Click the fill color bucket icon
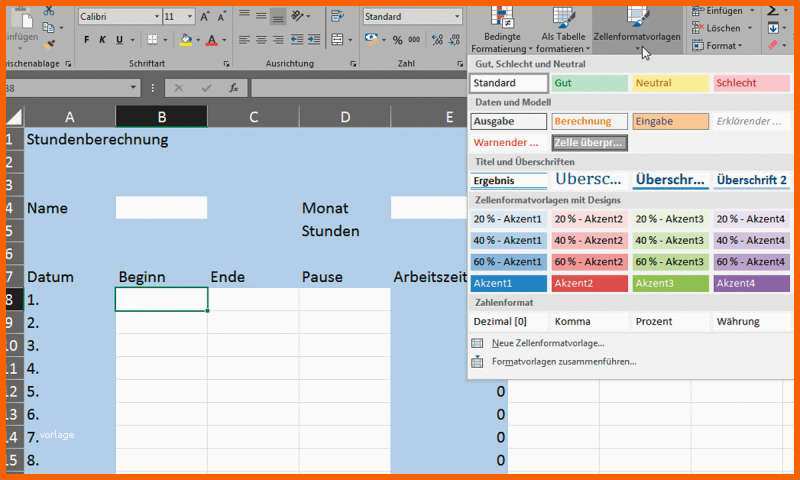The height and width of the screenshot is (480, 800). pyautogui.click(x=186, y=40)
